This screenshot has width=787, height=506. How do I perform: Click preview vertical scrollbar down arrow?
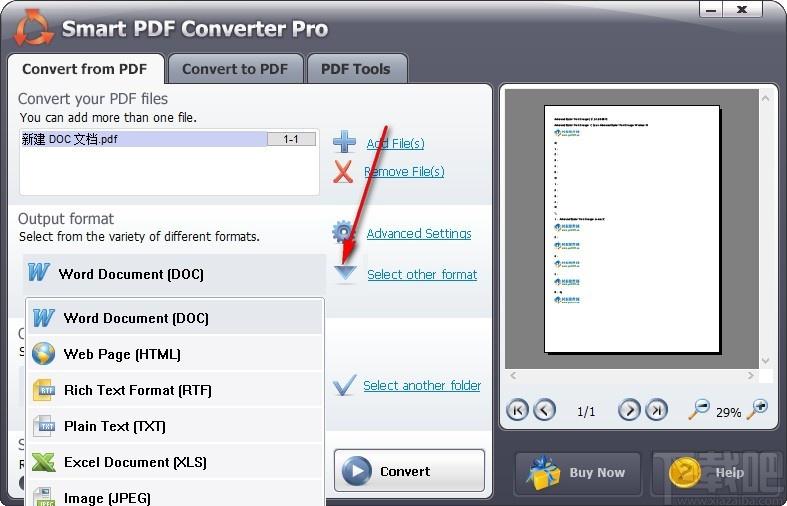[765, 360]
